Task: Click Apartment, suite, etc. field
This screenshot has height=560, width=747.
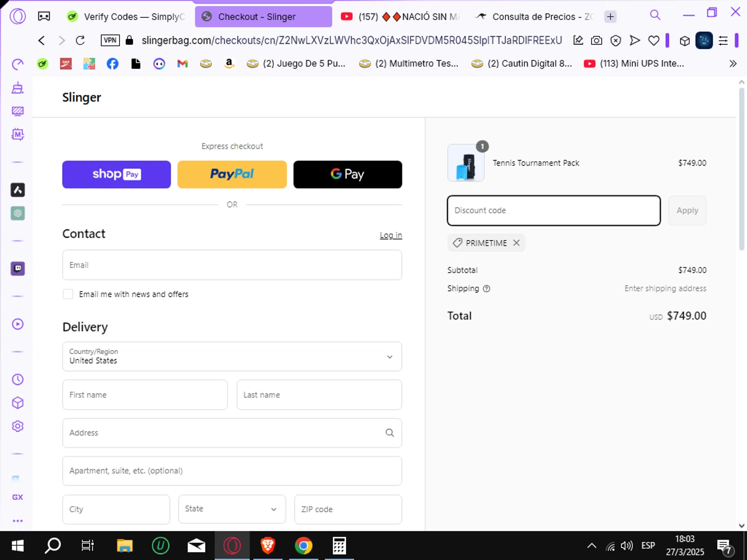Action: coord(232,471)
